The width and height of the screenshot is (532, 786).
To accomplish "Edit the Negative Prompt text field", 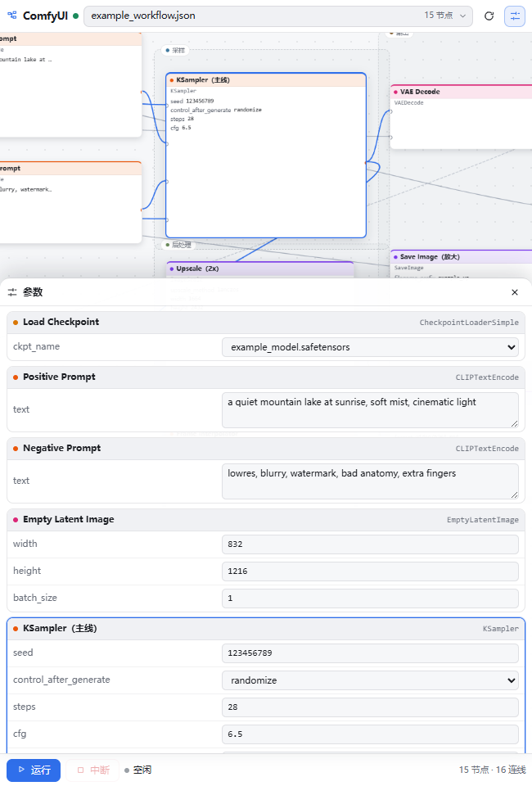I will coord(370,481).
